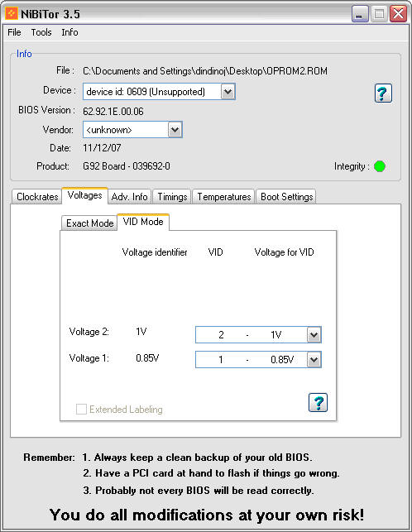Toggle the Extended Labeling checkbox

coord(81,410)
